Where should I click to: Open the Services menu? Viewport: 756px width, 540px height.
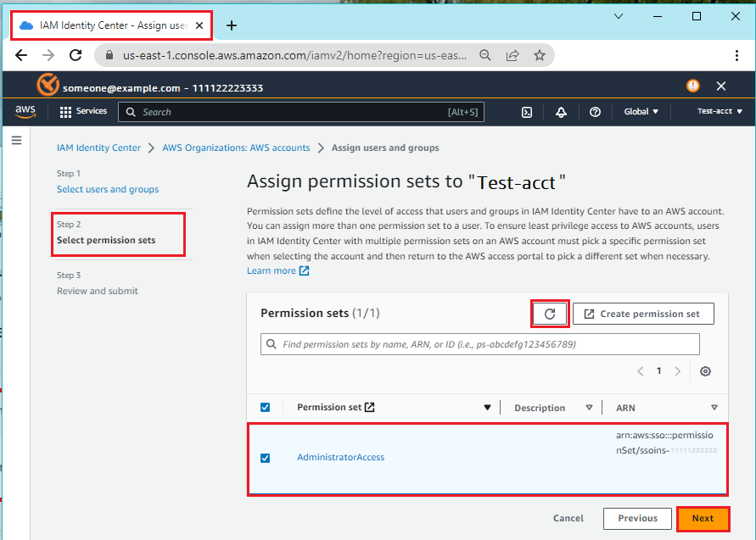pyautogui.click(x=83, y=112)
